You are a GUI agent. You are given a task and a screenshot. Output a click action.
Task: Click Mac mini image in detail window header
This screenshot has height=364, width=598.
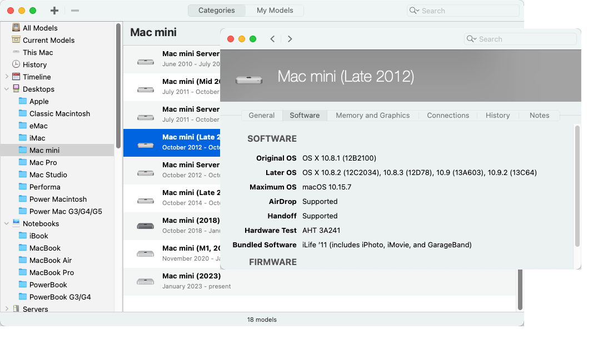(x=248, y=79)
